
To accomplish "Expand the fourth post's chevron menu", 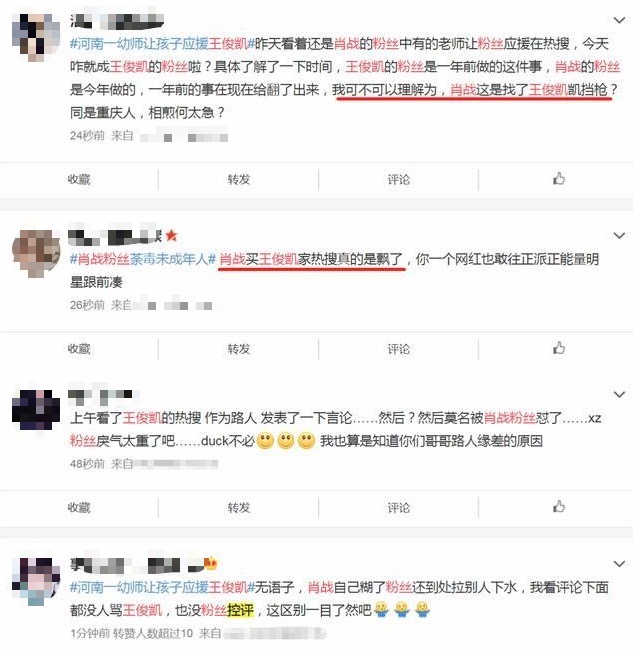I will [619, 563].
